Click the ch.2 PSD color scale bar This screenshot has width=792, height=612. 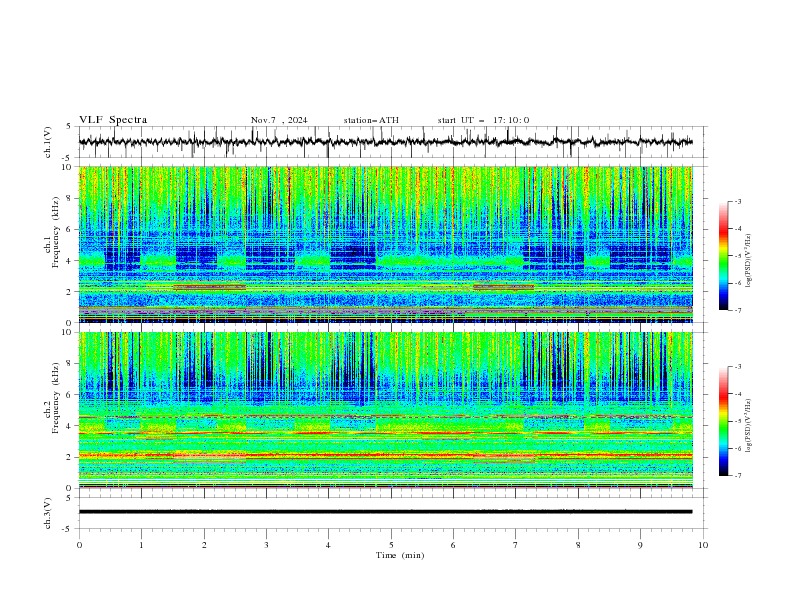click(724, 421)
